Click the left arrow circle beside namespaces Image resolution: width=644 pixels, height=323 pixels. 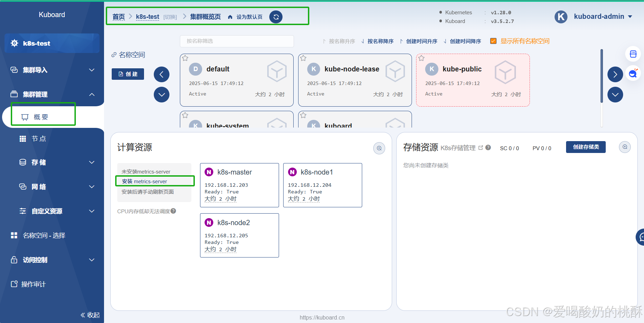161,74
